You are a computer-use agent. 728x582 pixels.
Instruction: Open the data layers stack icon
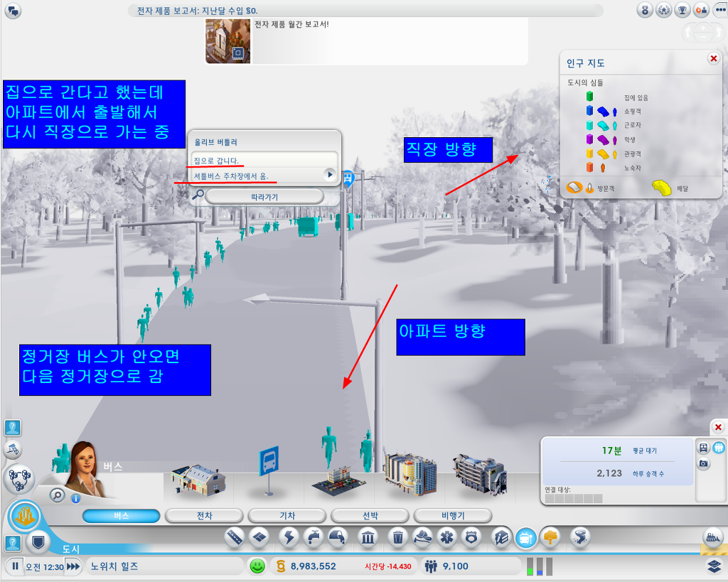[714, 566]
